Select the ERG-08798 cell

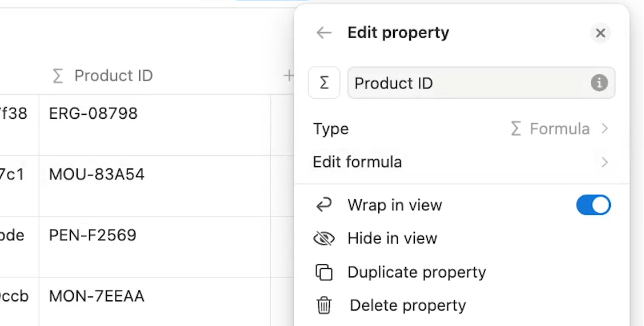click(154, 125)
